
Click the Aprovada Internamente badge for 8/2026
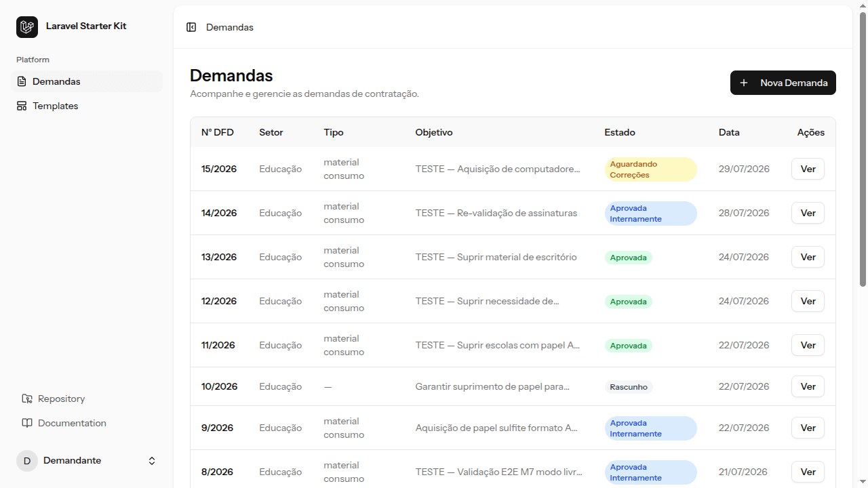pos(650,472)
